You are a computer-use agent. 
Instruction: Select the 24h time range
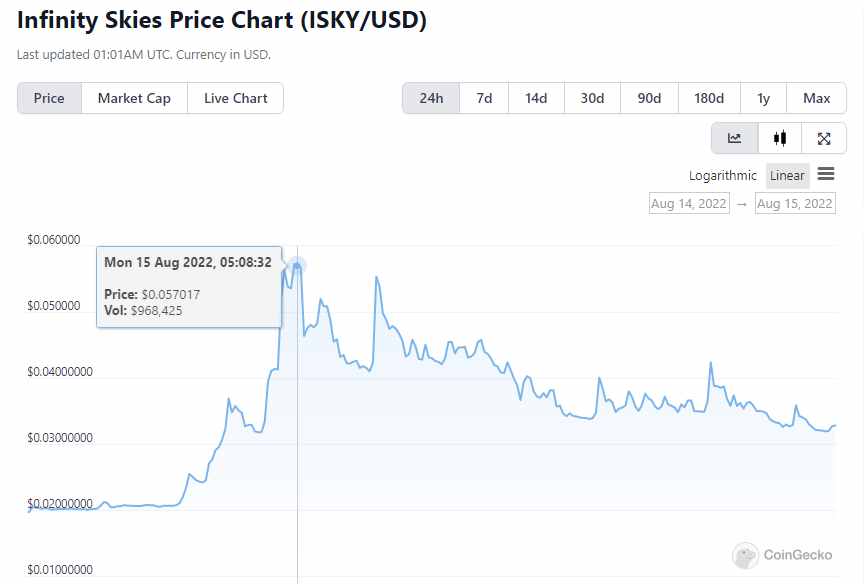[x=431, y=98]
